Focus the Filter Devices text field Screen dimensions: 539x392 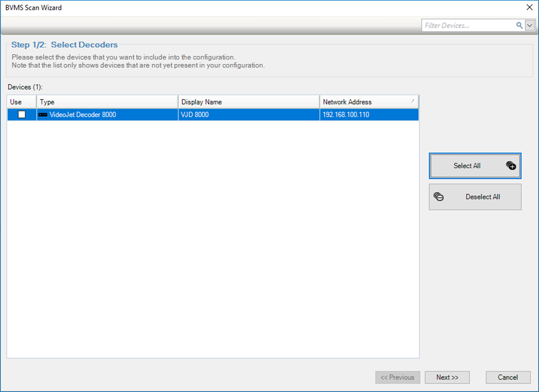tap(468, 25)
